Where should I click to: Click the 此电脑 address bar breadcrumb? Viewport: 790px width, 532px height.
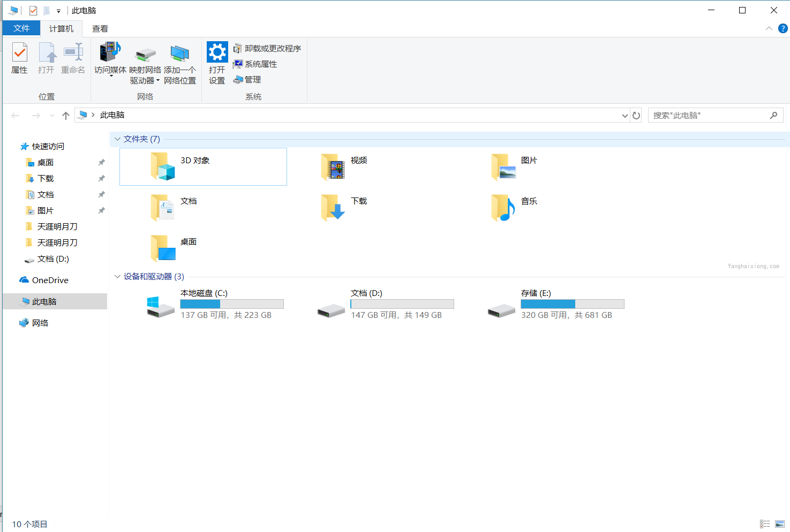[x=112, y=115]
